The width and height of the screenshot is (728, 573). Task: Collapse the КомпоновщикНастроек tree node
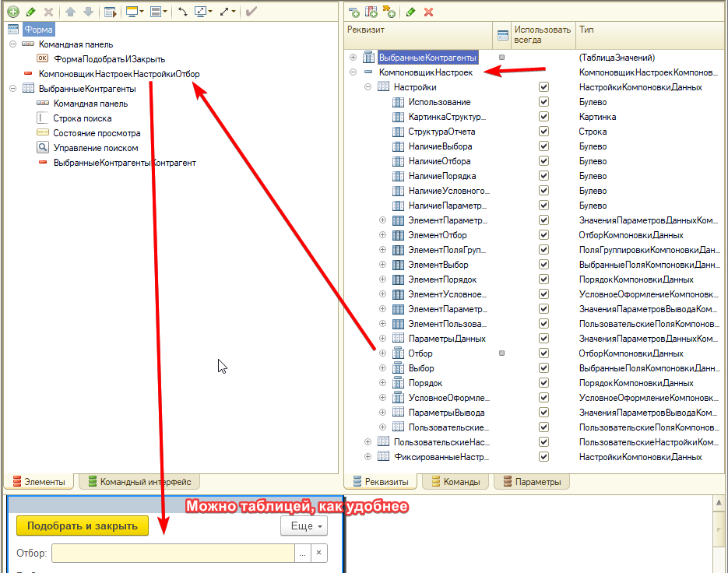pos(353,72)
